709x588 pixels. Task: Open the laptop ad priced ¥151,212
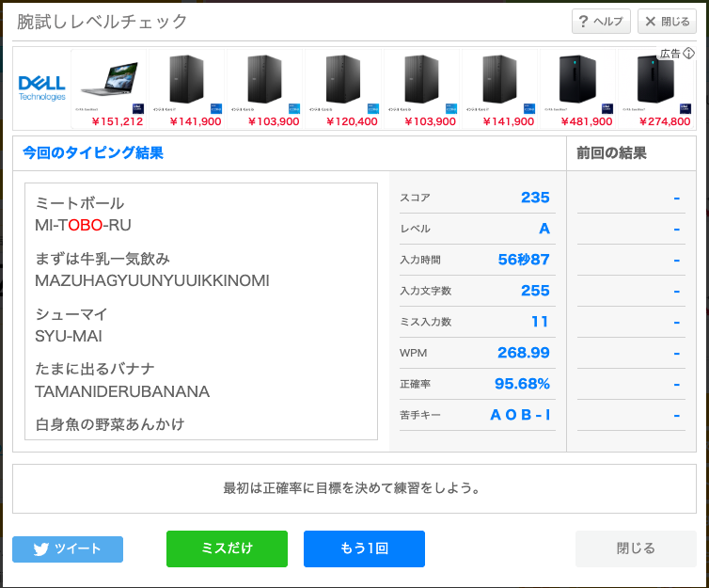pyautogui.click(x=110, y=88)
